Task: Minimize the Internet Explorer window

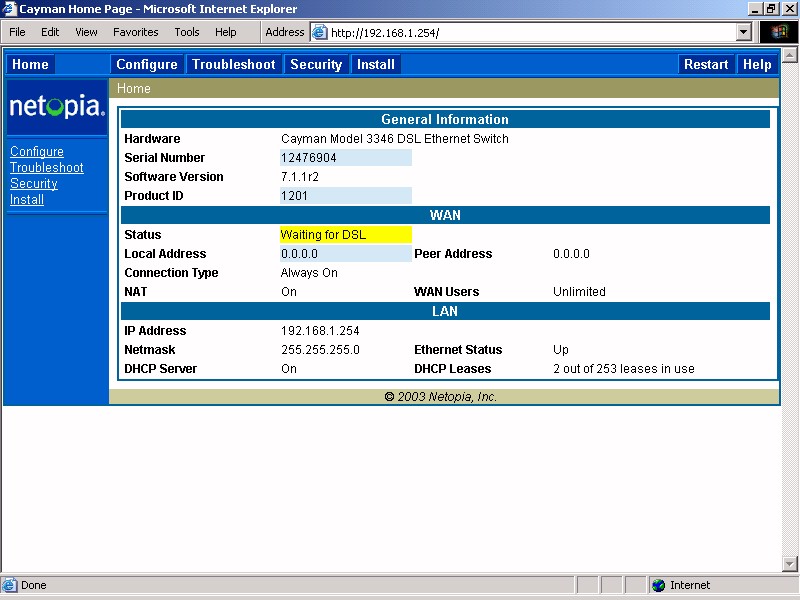Action: click(755, 9)
